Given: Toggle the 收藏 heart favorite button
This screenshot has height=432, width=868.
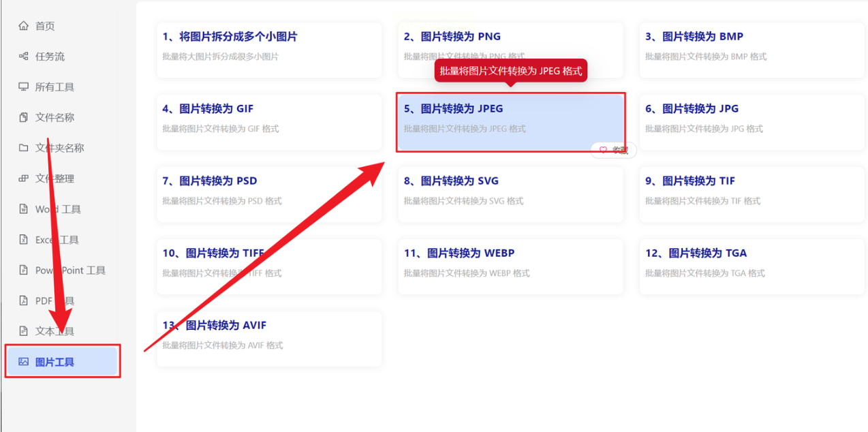Looking at the screenshot, I should point(613,150).
